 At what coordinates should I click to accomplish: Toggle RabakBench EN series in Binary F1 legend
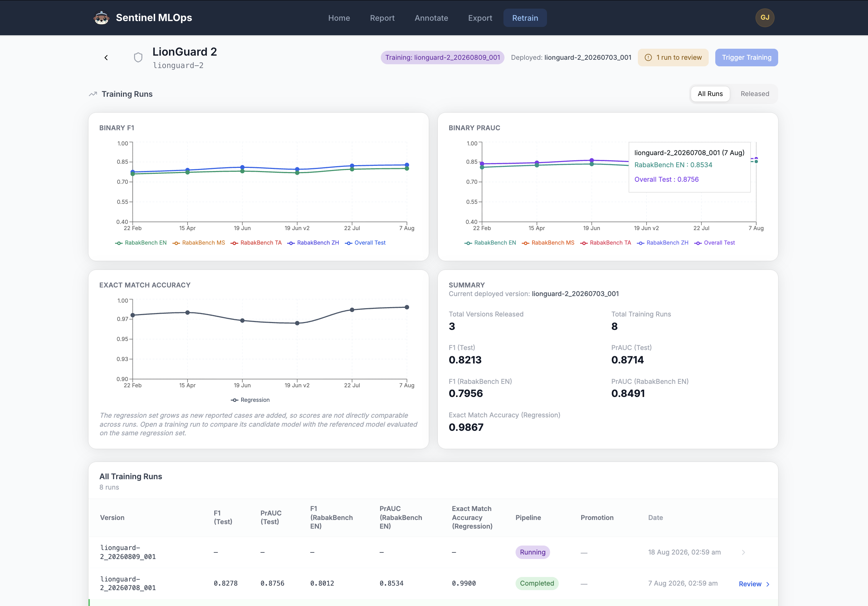pyautogui.click(x=141, y=243)
